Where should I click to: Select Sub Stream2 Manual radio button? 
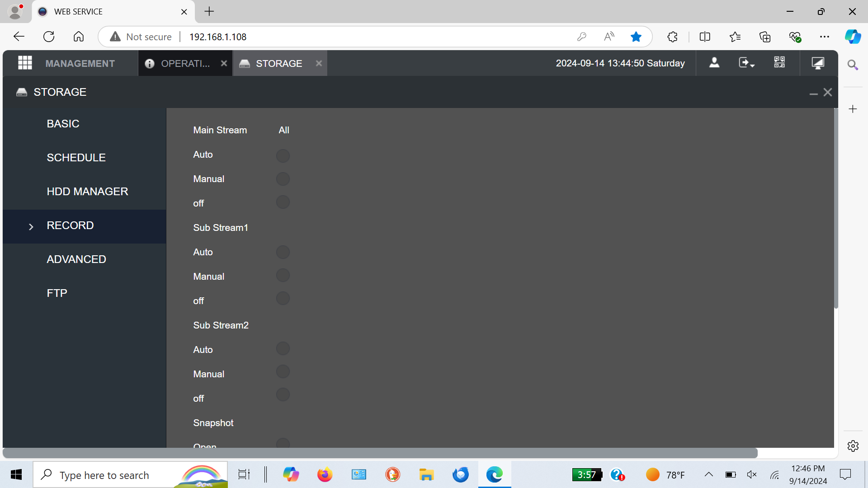[283, 371]
